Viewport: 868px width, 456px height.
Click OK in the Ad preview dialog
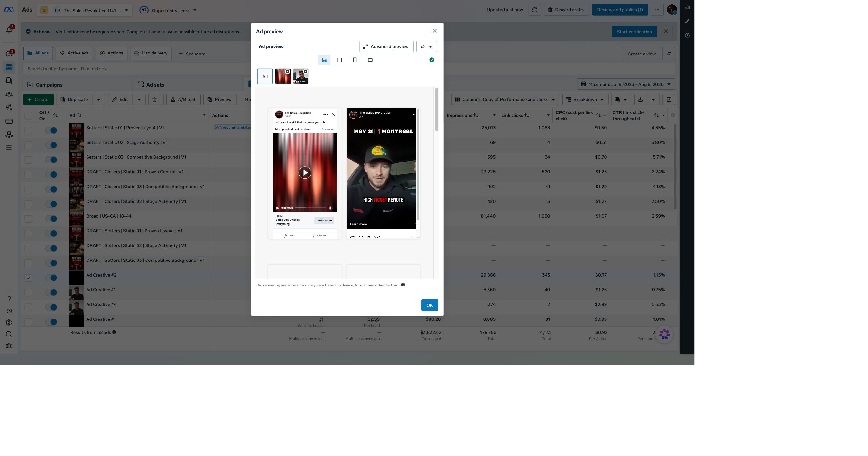pyautogui.click(x=430, y=305)
